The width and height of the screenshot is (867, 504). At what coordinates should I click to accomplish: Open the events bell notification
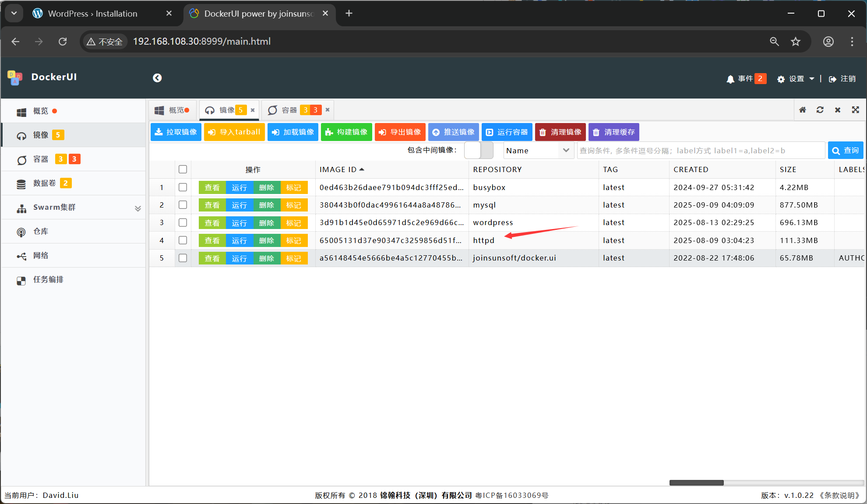[746, 79]
